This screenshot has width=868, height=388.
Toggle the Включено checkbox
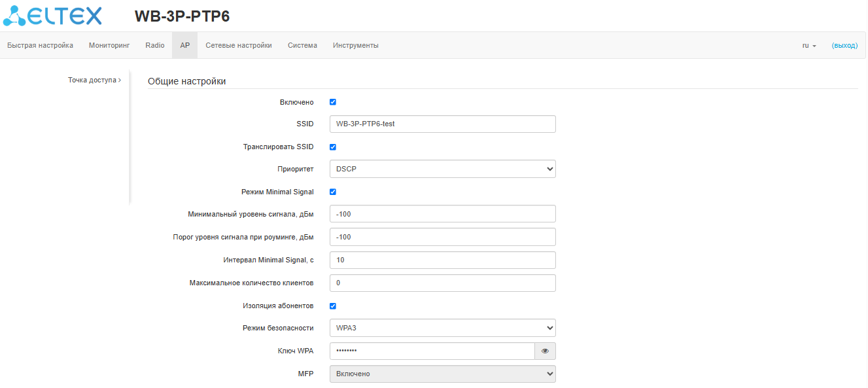coord(332,102)
